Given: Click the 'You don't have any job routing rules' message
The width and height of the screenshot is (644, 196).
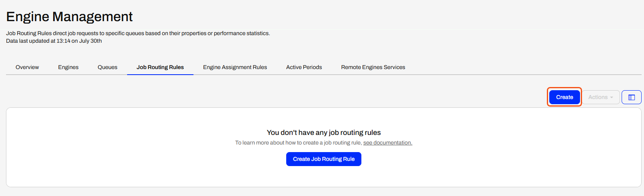Looking at the screenshot, I should point(324,133).
